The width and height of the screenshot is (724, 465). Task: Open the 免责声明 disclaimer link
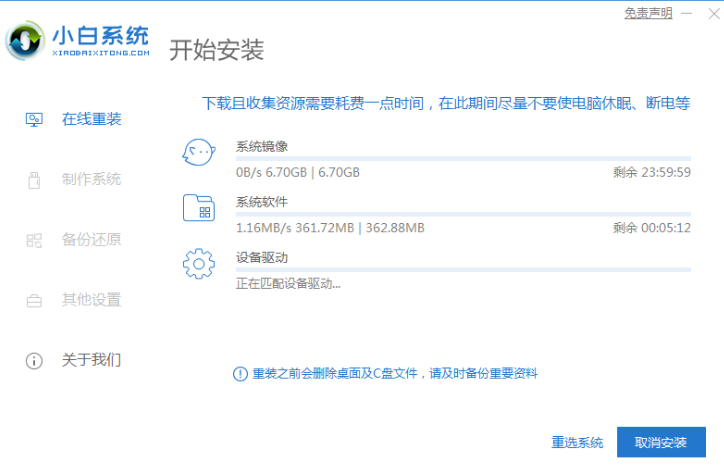click(648, 13)
